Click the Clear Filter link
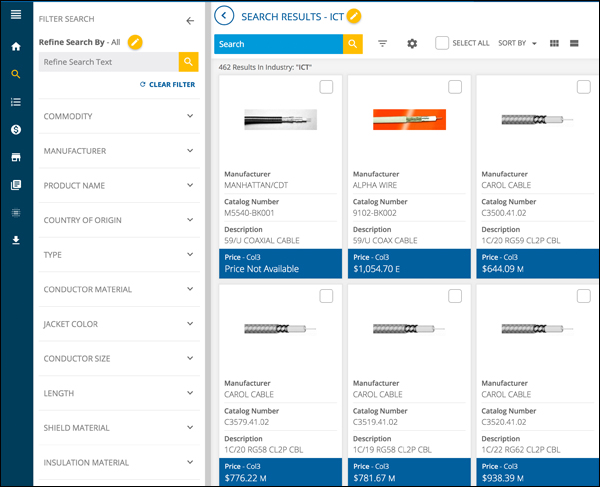 coord(168,85)
